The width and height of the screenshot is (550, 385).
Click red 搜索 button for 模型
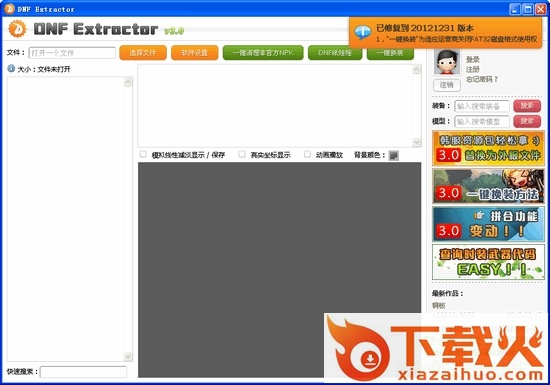point(527,121)
